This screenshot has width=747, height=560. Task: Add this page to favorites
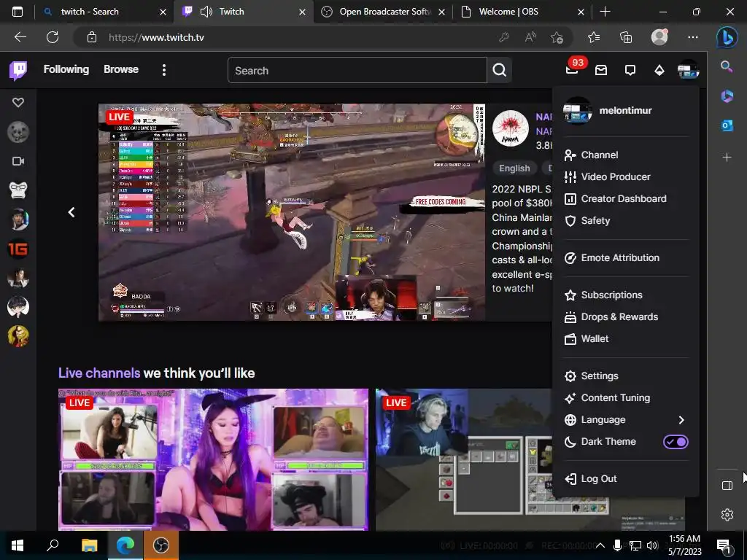coord(557,37)
